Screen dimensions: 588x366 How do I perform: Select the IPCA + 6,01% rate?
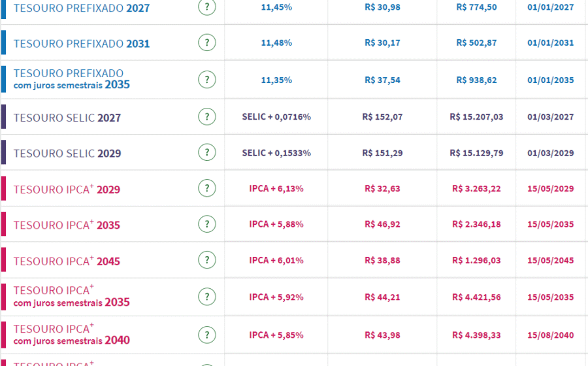point(276,260)
